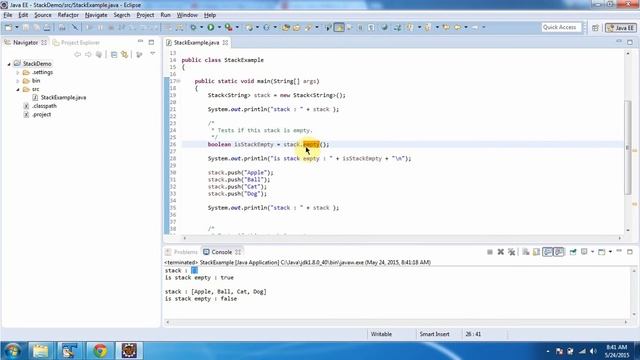Open dropdown next to External Tools icon
The image size is (640, 360).
point(237,27)
